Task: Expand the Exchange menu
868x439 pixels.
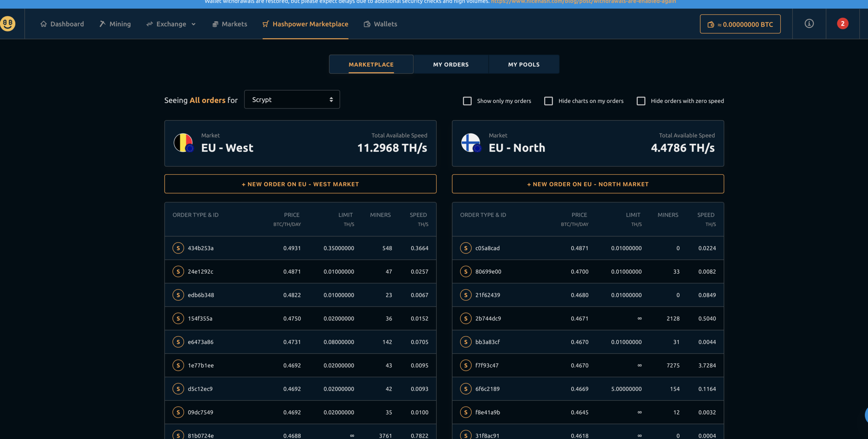Action: tap(171, 24)
